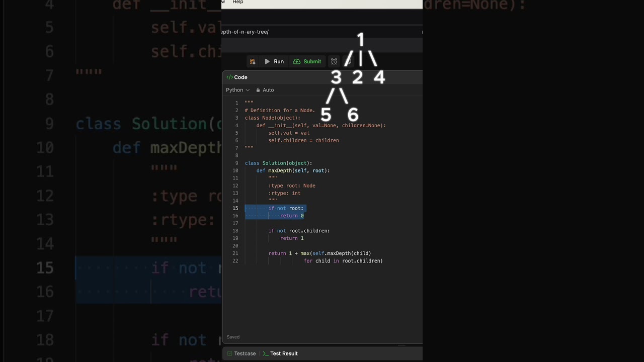Click the Saved status label
The width and height of the screenshot is (644, 362).
(x=233, y=337)
